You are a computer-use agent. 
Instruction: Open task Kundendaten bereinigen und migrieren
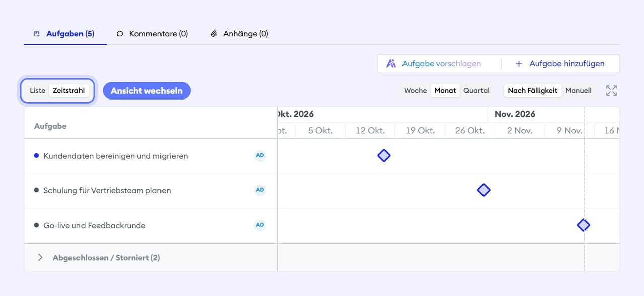(116, 156)
